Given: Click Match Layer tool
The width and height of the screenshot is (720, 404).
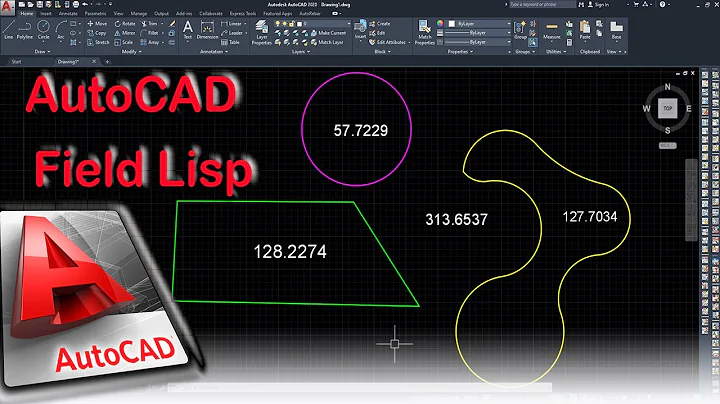Looking at the screenshot, I should pos(327,42).
